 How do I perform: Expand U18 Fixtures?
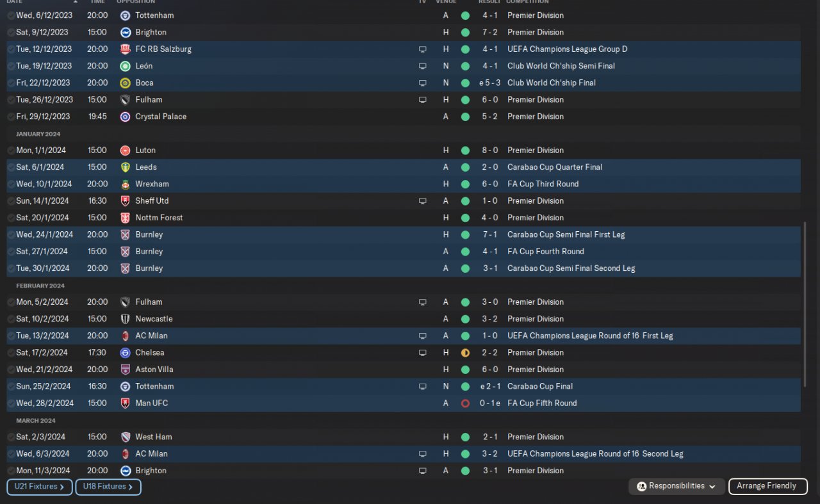click(108, 487)
